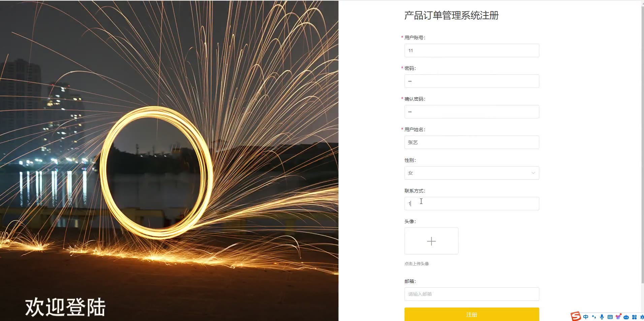Image resolution: width=644 pixels, height=321 pixels.
Task: Open Sogou voice input microphone
Action: [602, 317]
